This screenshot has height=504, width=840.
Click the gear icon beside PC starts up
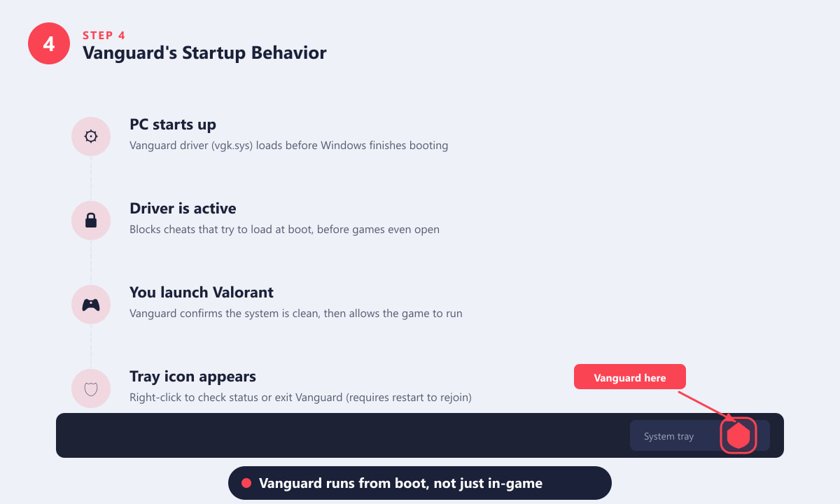[91, 136]
